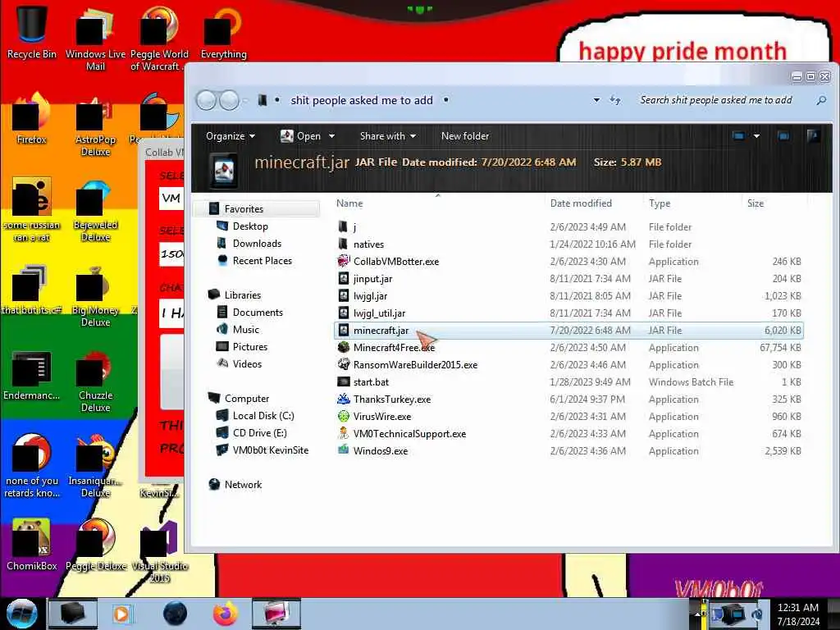Screen dimensions: 840x630
Task: Select the Firefox desktop shortcut
Action: pyautogui.click(x=32, y=118)
